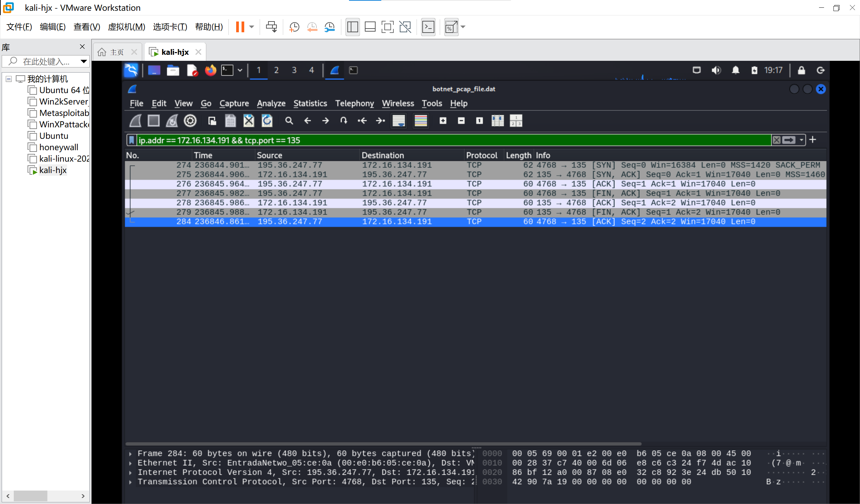Click the display filter input field
Screen dimensions: 860x504
point(444,140)
